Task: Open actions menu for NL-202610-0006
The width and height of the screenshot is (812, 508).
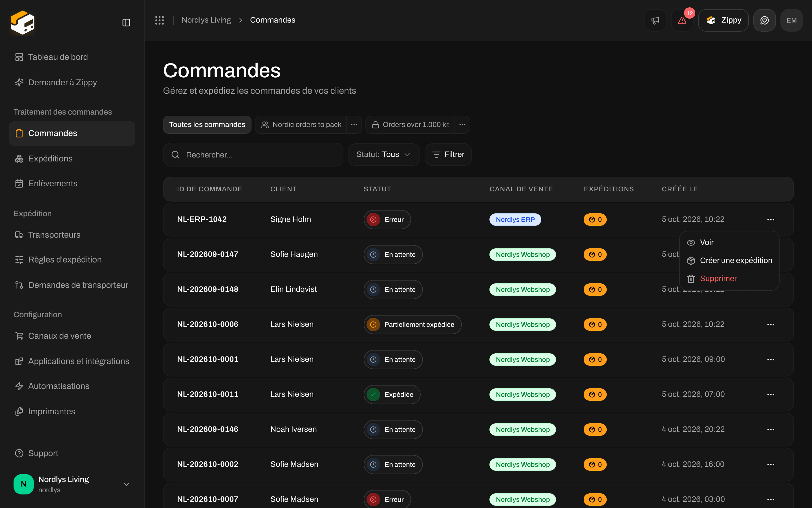Action: (x=771, y=325)
